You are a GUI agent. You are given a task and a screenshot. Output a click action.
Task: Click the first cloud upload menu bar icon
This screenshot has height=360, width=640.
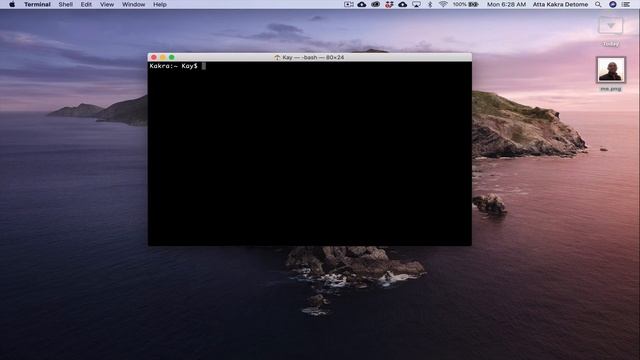pyautogui.click(x=362, y=4)
